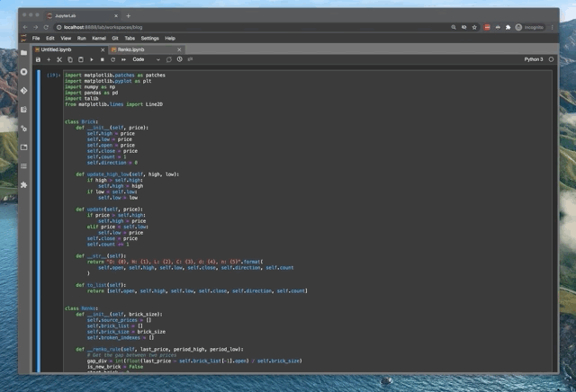Image resolution: width=576 pixels, height=392 pixels.
Task: Click the browser reload button
Action: 47,27
